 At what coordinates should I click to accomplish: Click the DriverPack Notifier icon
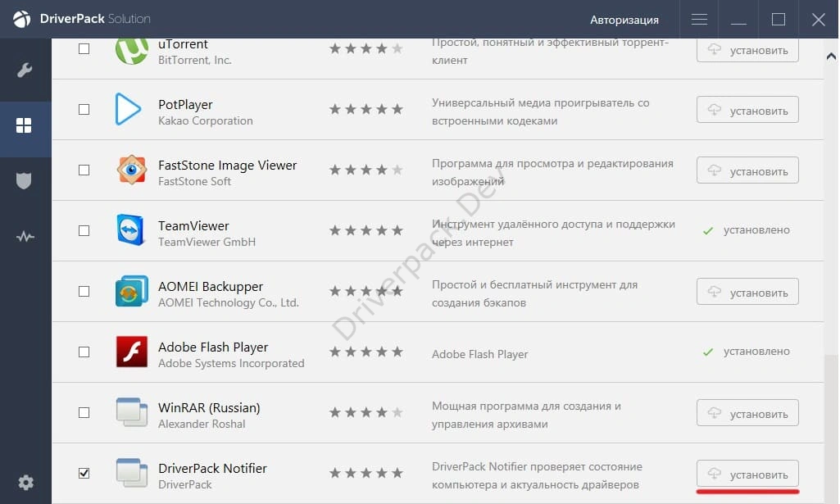(132, 473)
